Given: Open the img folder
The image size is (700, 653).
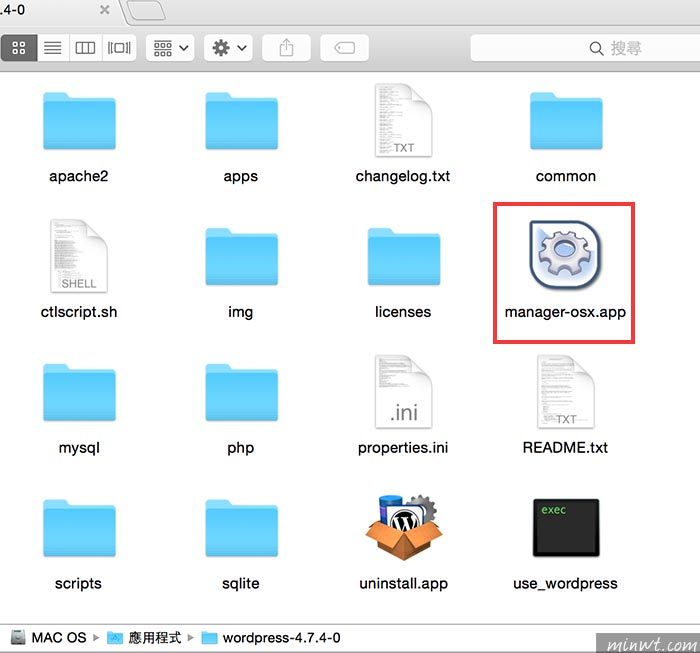Looking at the screenshot, I should click(242, 257).
